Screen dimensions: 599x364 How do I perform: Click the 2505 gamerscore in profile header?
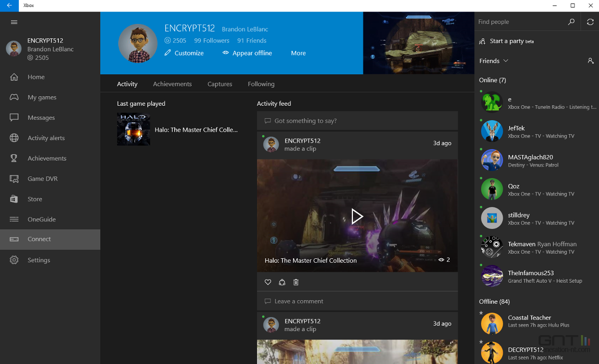tap(175, 40)
